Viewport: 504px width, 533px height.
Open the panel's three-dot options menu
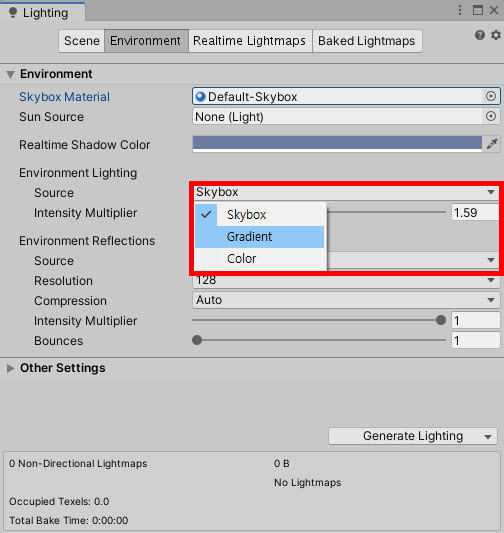[460, 10]
